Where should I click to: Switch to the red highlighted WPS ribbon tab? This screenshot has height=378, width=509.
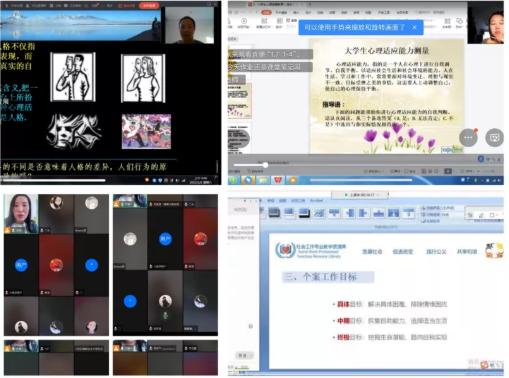tap(266, 12)
